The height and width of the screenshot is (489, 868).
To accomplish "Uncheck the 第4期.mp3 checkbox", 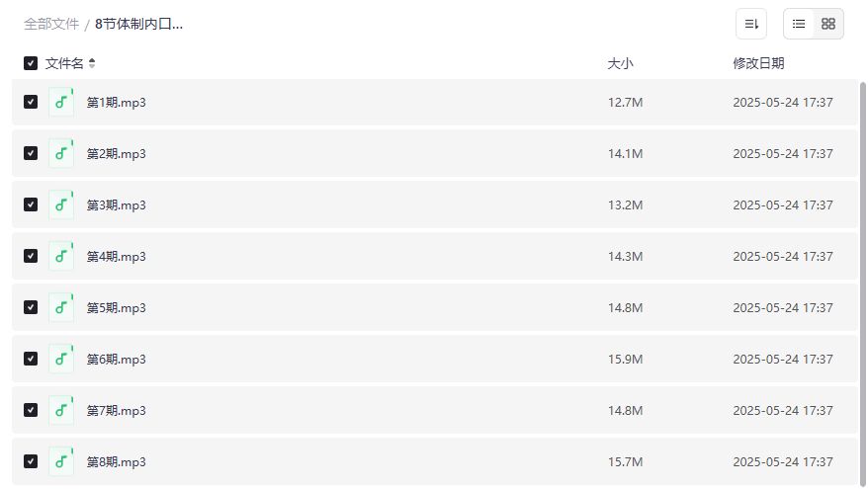I will [31, 257].
